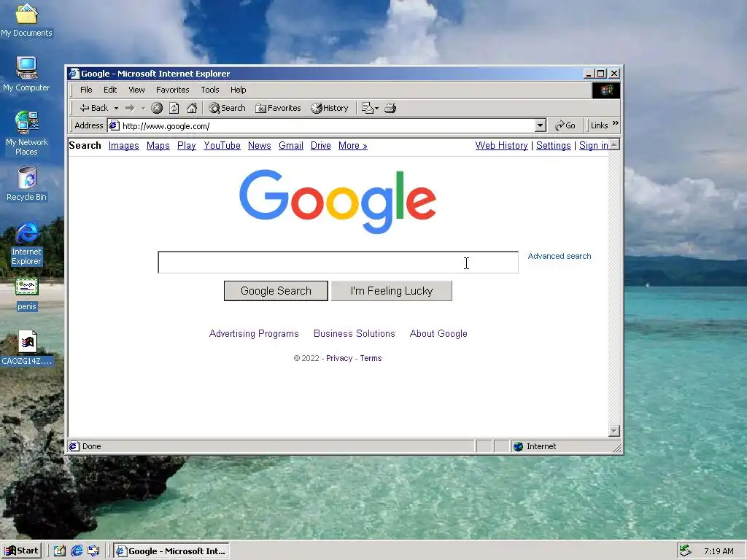Screen dimensions: 747x560
Task: Launch Outlook Express from quick launch
Action: [x=94, y=551]
